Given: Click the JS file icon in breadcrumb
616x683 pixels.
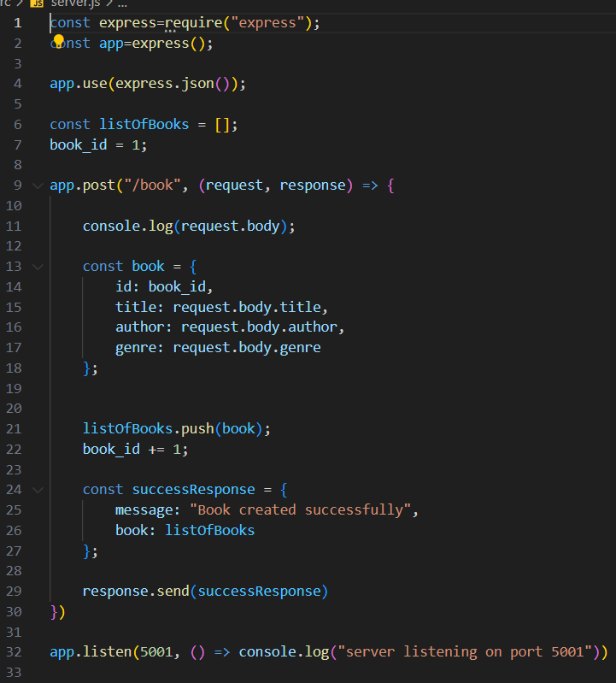Looking at the screenshot, I should tap(37, 4).
